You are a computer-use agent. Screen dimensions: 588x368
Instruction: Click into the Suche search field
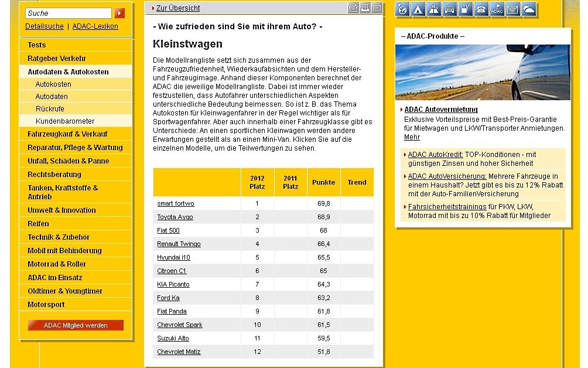click(x=68, y=13)
